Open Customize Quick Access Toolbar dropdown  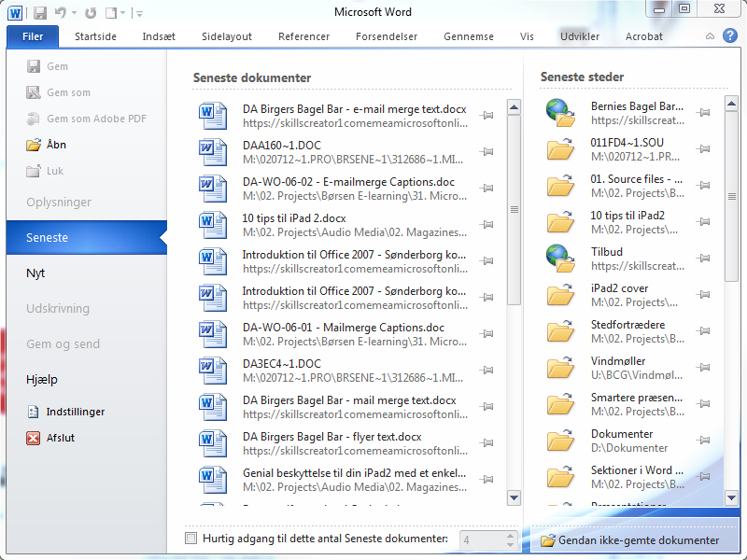tap(139, 13)
